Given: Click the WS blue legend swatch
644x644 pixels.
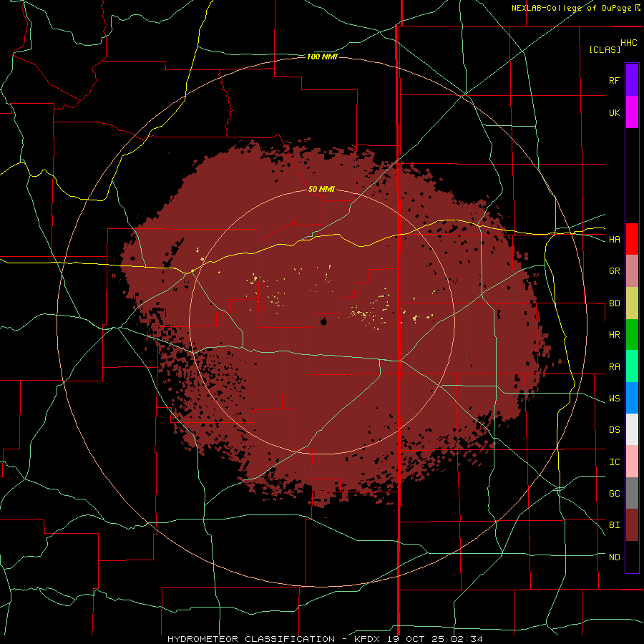Looking at the screenshot, I should (x=632, y=398).
